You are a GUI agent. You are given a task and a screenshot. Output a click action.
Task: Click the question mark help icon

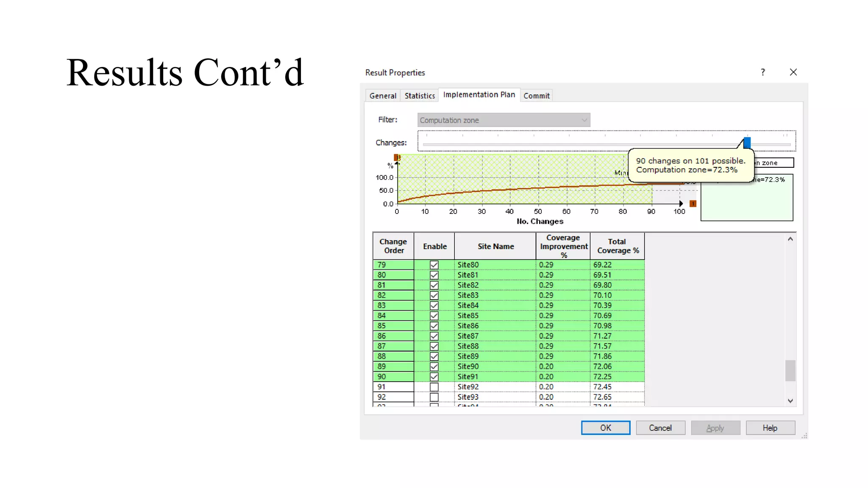point(763,72)
